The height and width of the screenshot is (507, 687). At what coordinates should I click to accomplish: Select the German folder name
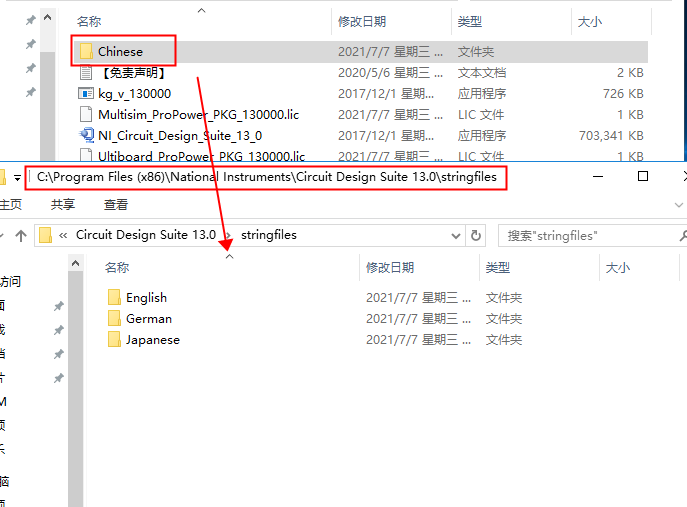(x=149, y=319)
